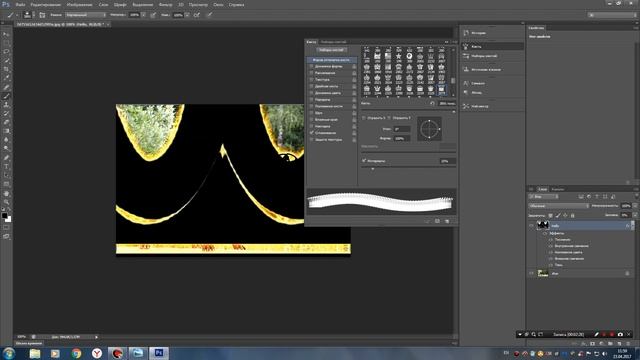Select the Move tool
The height and width of the screenshot is (360, 640).
click(6, 34)
